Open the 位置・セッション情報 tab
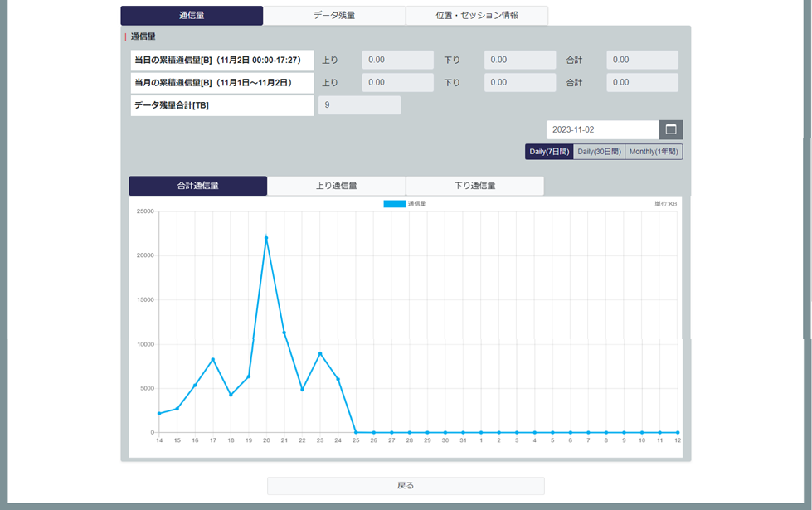Screen dimensions: 812x510 (x=476, y=16)
